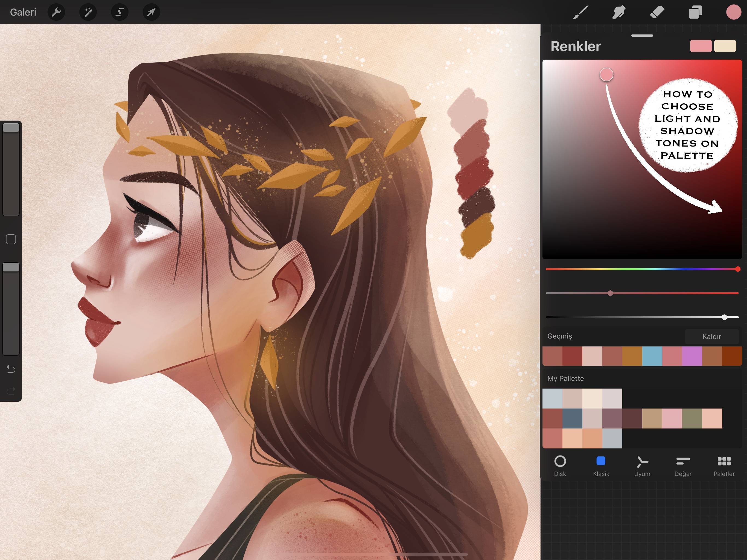Open the Adjustments magic wand menu
This screenshot has height=560, width=747.
pos(88,12)
